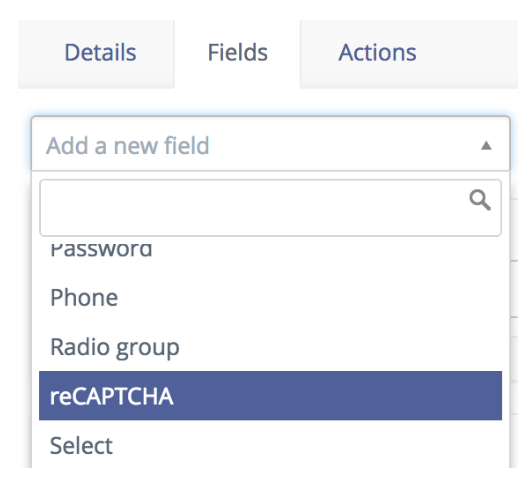Image resolution: width=530 pixels, height=496 pixels.
Task: Select the Fields tab
Action: (x=237, y=53)
